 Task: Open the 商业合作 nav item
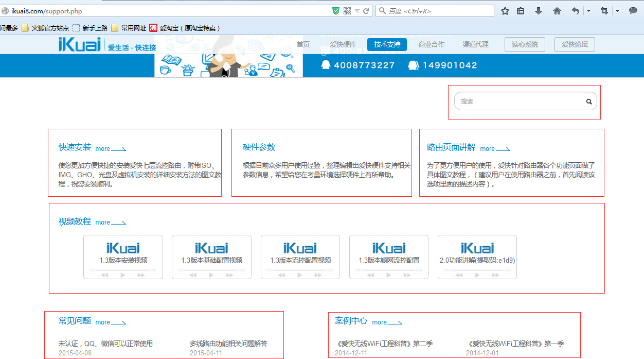point(431,44)
